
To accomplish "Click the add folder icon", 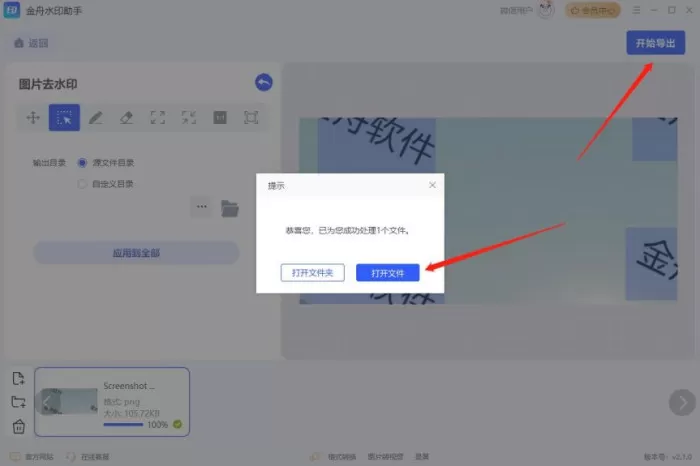I will [18, 402].
